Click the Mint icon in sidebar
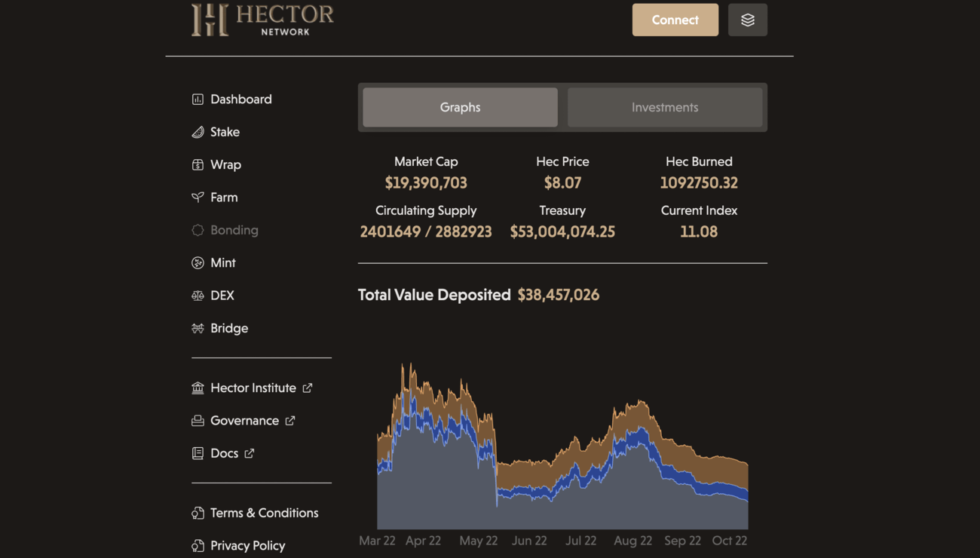The width and height of the screenshot is (980, 558). (x=198, y=262)
